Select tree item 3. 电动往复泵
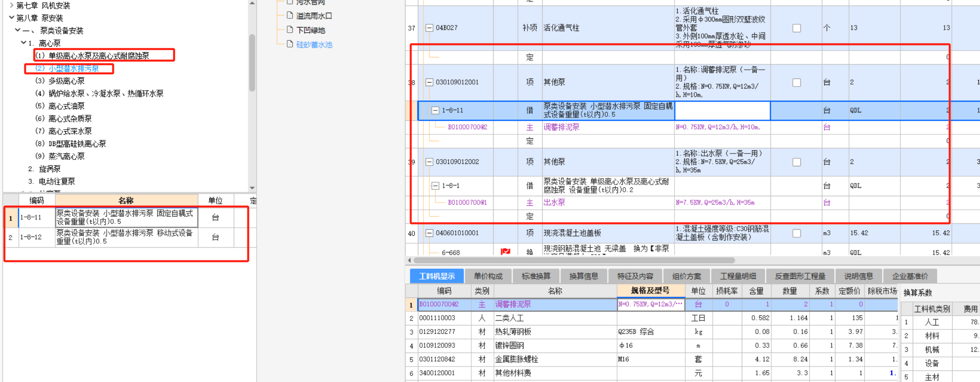 point(51,181)
